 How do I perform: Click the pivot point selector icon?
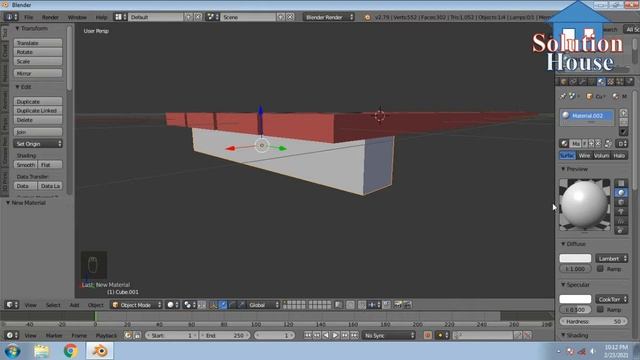(x=189, y=304)
